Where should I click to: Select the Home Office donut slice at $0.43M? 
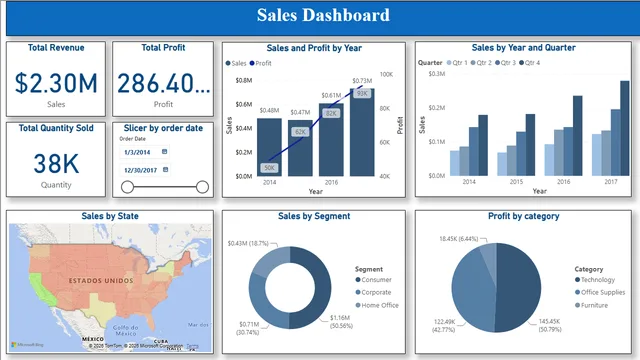click(270, 260)
